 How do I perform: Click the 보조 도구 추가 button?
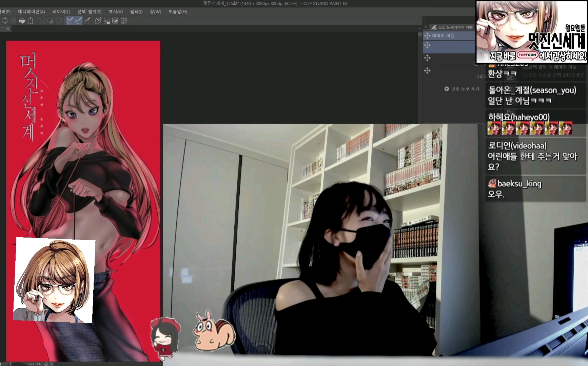click(462, 89)
